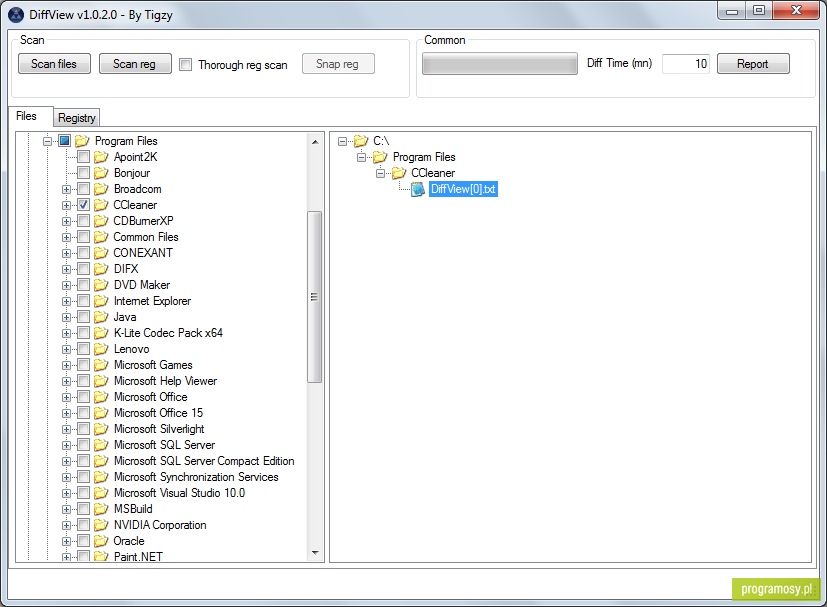
Task: Uncheck the CCleaner folder checkbox
Action: click(83, 205)
